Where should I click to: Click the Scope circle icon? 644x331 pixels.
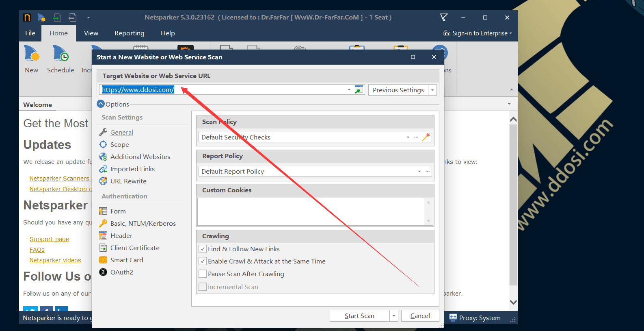click(x=103, y=144)
